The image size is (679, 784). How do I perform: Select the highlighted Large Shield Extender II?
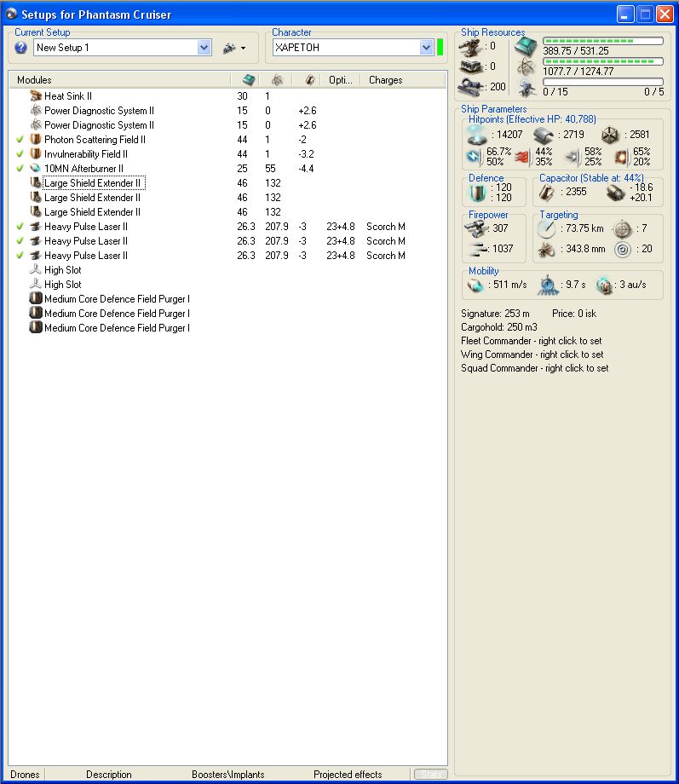pos(93,183)
